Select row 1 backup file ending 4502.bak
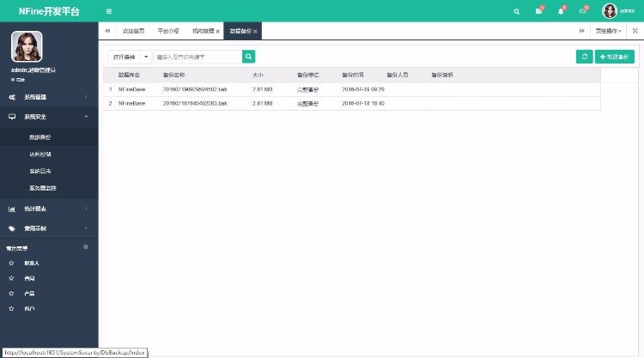Viewport: 644px width, 358px height. tap(195, 89)
